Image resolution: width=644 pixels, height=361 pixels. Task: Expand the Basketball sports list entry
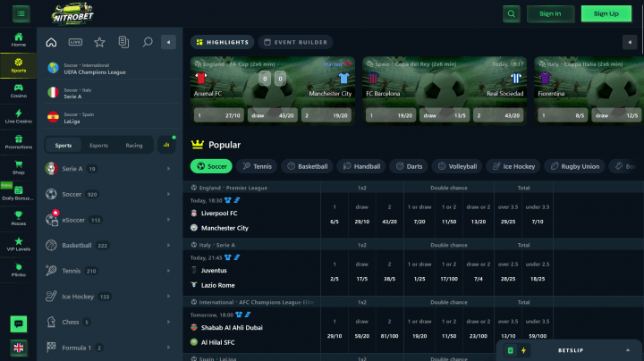click(107, 245)
